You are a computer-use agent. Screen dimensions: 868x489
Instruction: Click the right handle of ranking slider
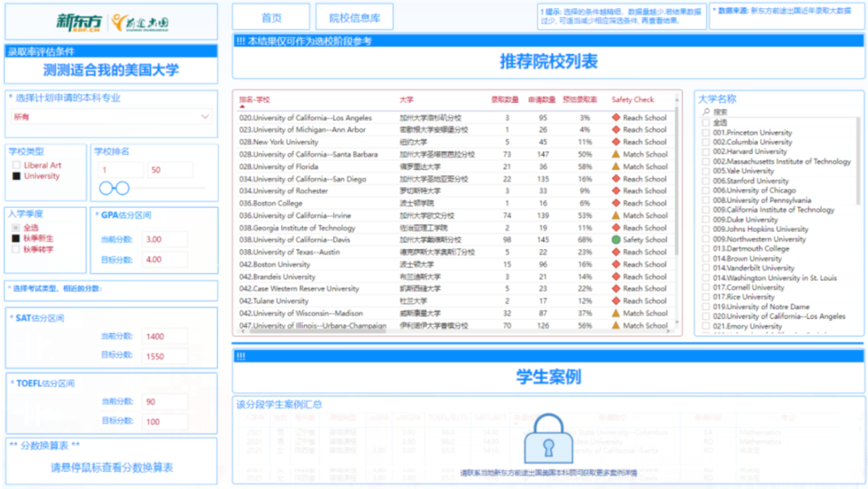click(122, 189)
